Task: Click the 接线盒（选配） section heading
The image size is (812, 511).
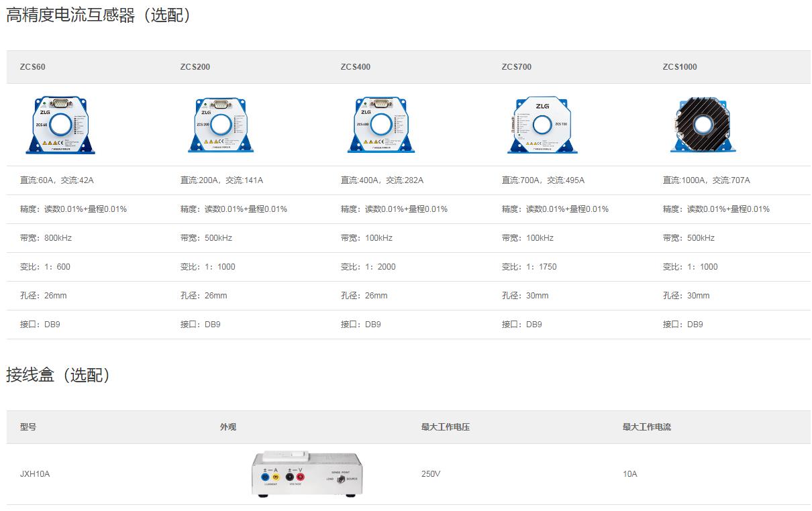Action: 58,375
